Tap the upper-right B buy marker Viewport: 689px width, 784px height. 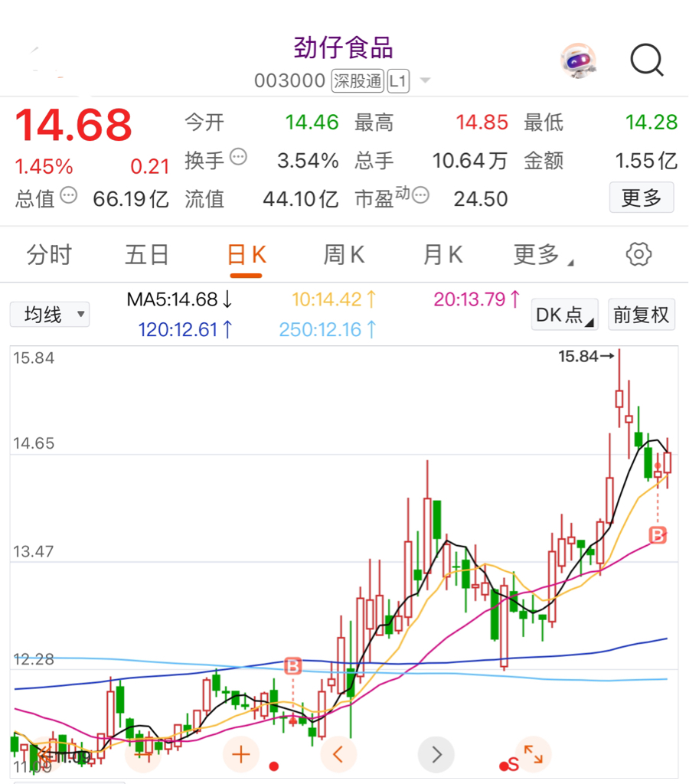[x=658, y=535]
